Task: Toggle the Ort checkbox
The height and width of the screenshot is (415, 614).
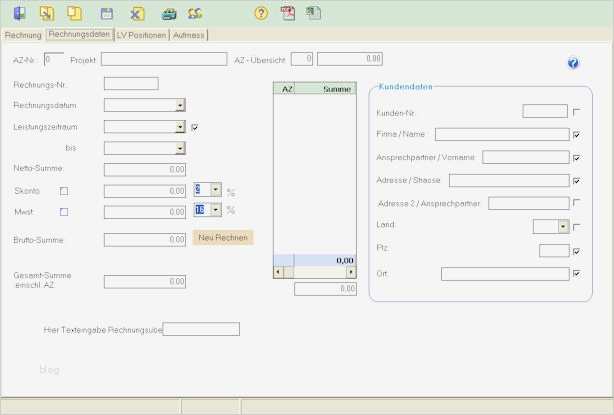Action: pyautogui.click(x=576, y=273)
